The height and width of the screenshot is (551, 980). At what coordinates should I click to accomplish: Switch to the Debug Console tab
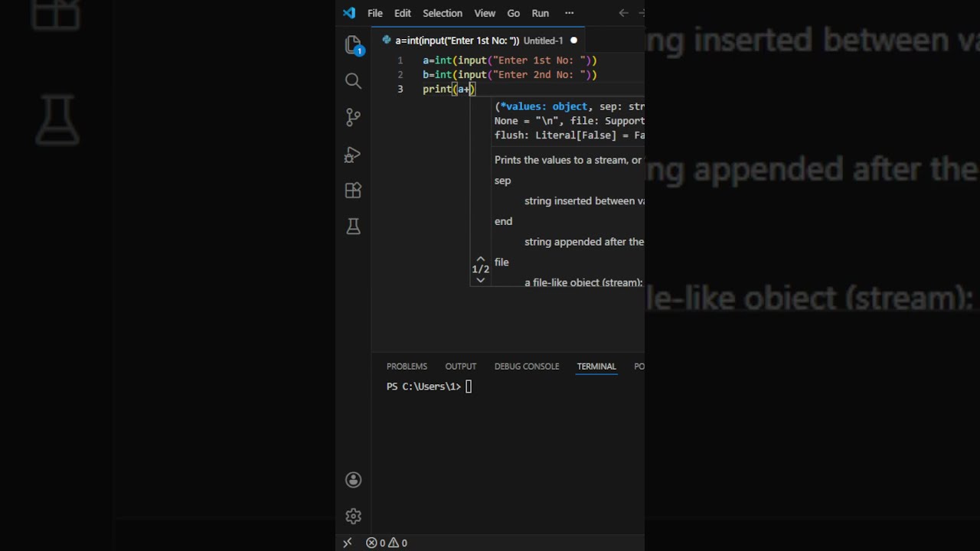527,367
